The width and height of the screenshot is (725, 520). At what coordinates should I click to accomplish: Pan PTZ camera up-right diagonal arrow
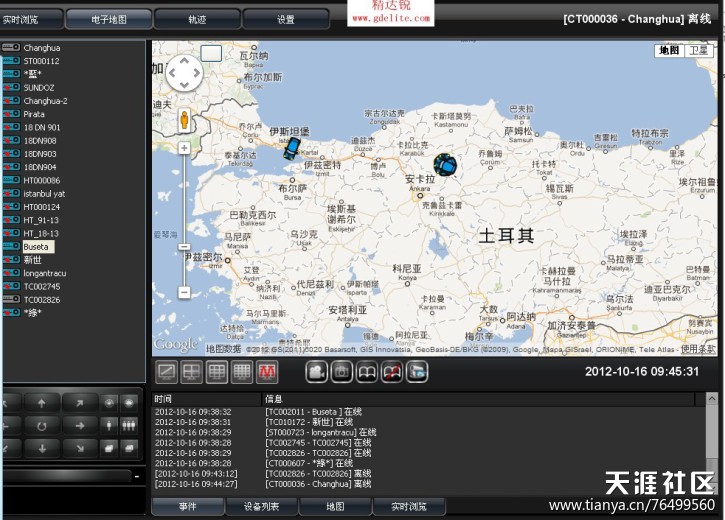click(80, 403)
